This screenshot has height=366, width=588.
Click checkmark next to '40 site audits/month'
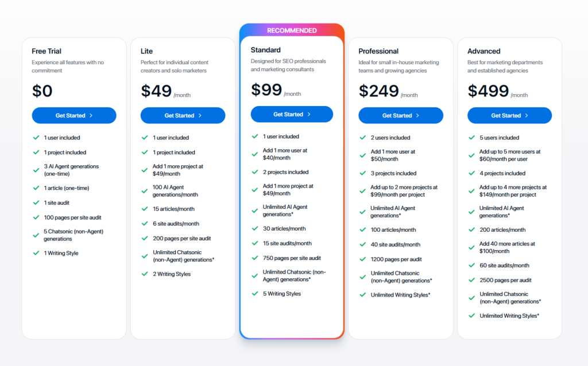pos(363,244)
